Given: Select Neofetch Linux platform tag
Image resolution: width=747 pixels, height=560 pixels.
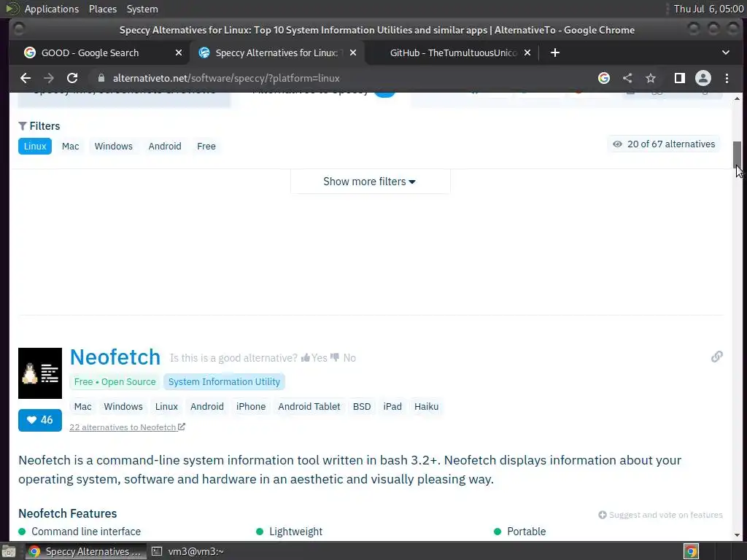Looking at the screenshot, I should [166, 407].
